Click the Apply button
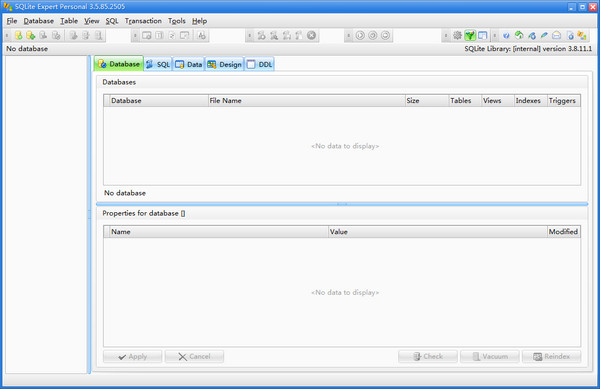Viewport: 600px width, 389px height. pos(132,356)
